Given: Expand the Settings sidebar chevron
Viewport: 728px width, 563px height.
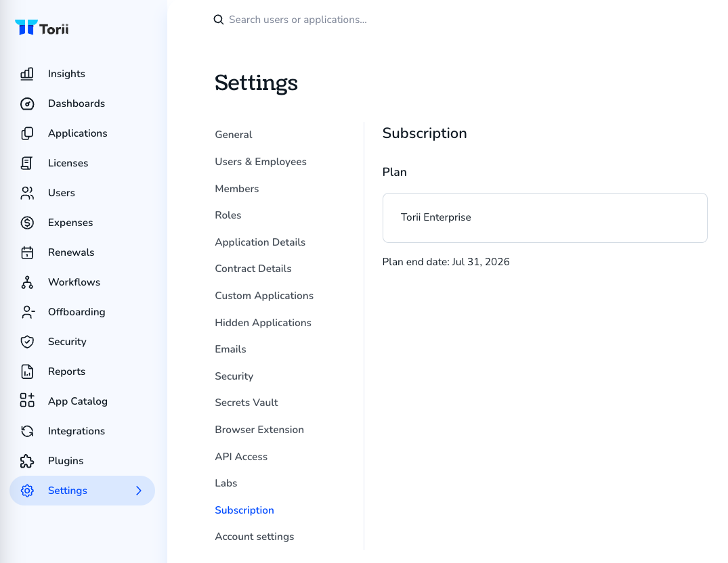Looking at the screenshot, I should pos(138,491).
